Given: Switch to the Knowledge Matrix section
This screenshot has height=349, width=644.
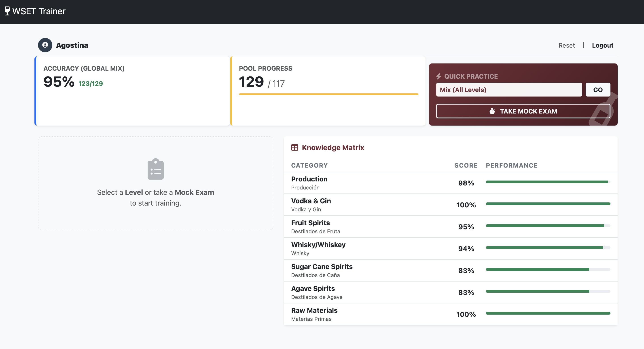Looking at the screenshot, I should 333,147.
